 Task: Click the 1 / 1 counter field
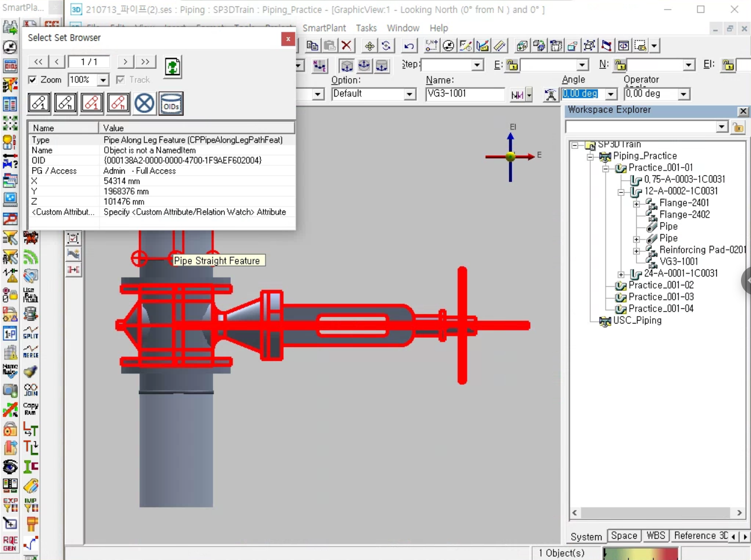coord(89,62)
